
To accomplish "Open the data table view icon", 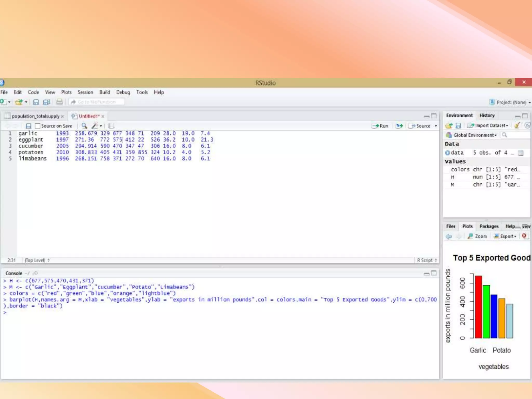I will tap(521, 153).
